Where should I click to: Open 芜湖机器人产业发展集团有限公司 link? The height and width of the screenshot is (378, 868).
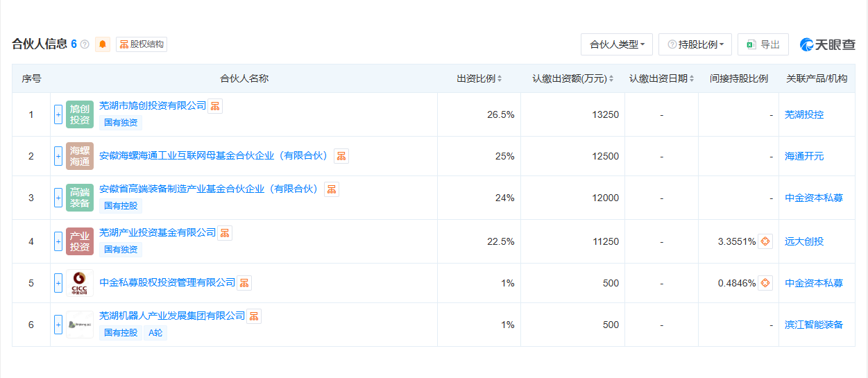pos(172,316)
